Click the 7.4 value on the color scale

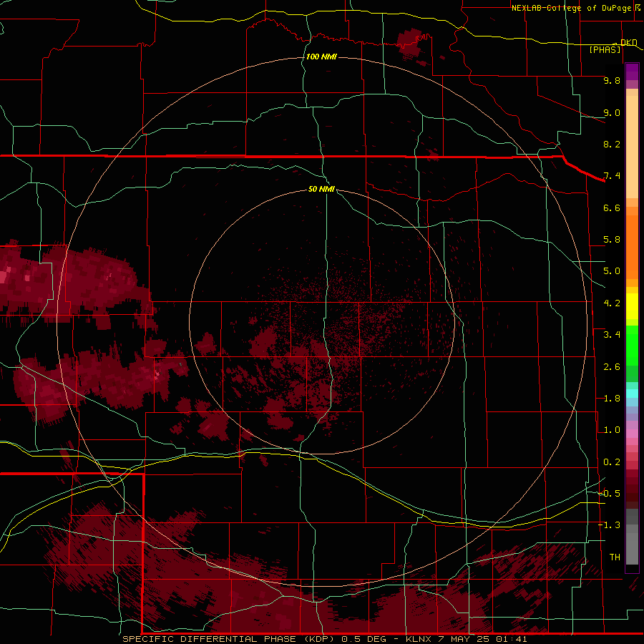[x=612, y=176]
